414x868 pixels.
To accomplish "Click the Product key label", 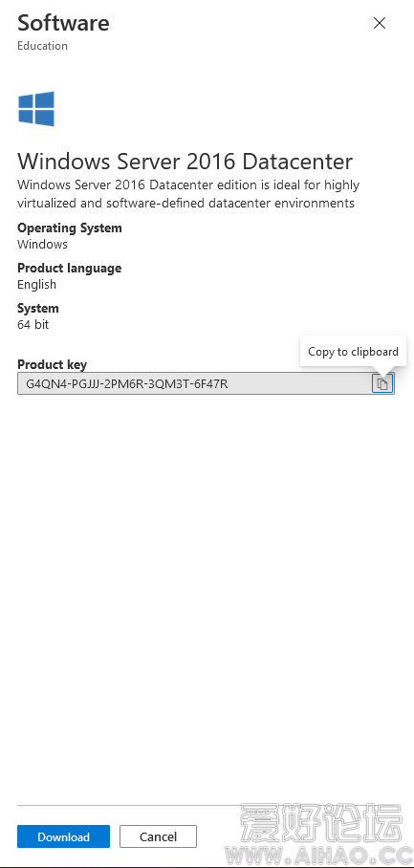I will click(52, 364).
